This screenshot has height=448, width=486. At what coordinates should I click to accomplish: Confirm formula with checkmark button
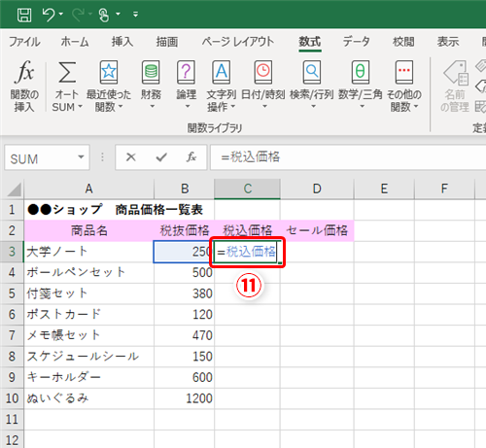[161, 157]
